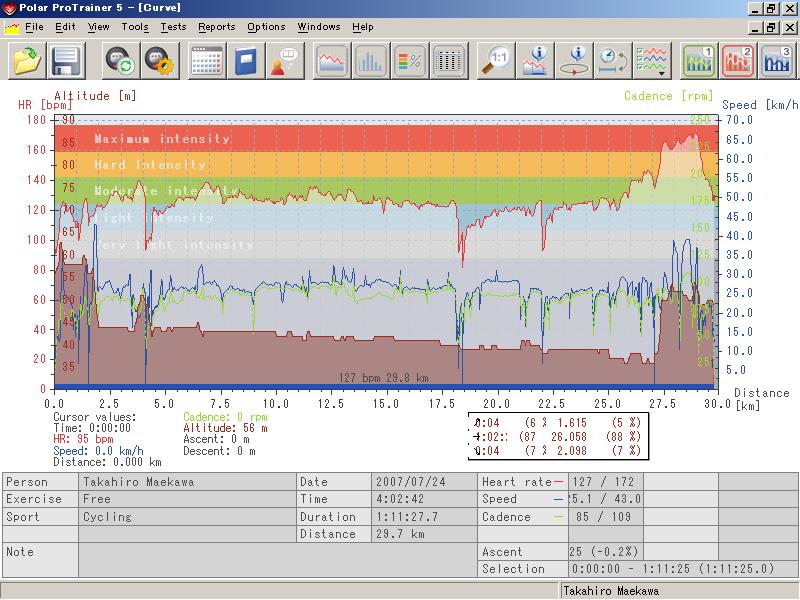Open file with the folder icon
The image size is (800, 600).
(27, 61)
